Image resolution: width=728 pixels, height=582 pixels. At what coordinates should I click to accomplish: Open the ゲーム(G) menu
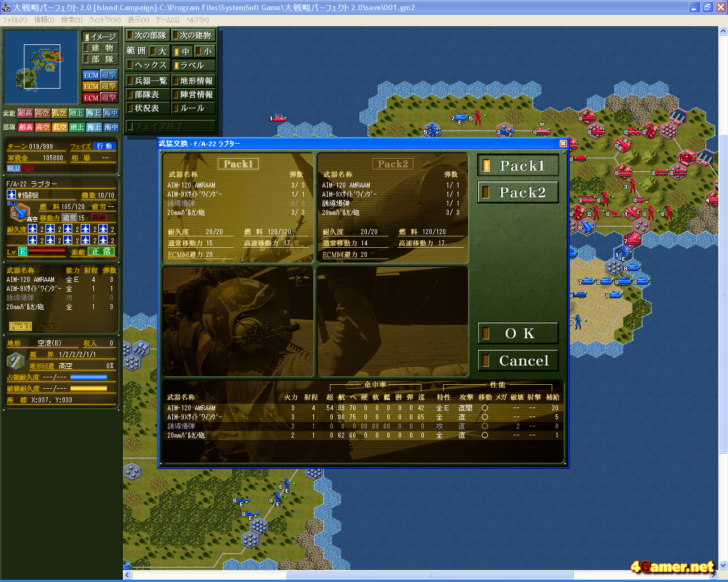(168, 20)
